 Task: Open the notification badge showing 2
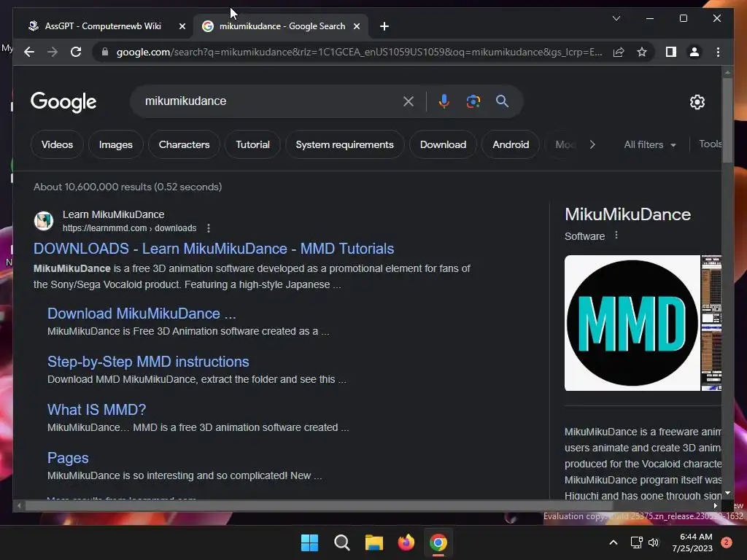[x=727, y=542]
